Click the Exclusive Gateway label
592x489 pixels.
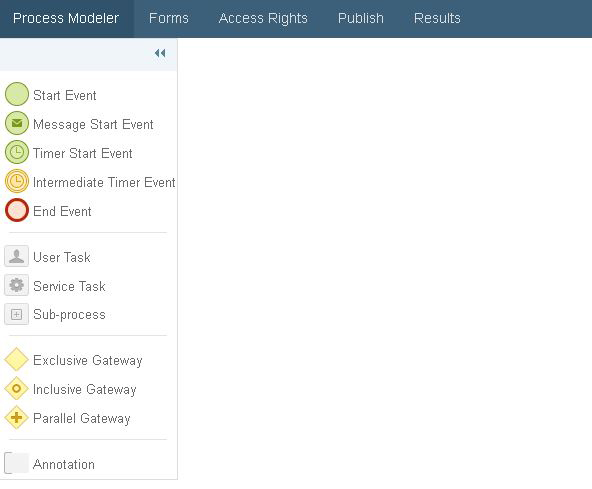point(88,360)
